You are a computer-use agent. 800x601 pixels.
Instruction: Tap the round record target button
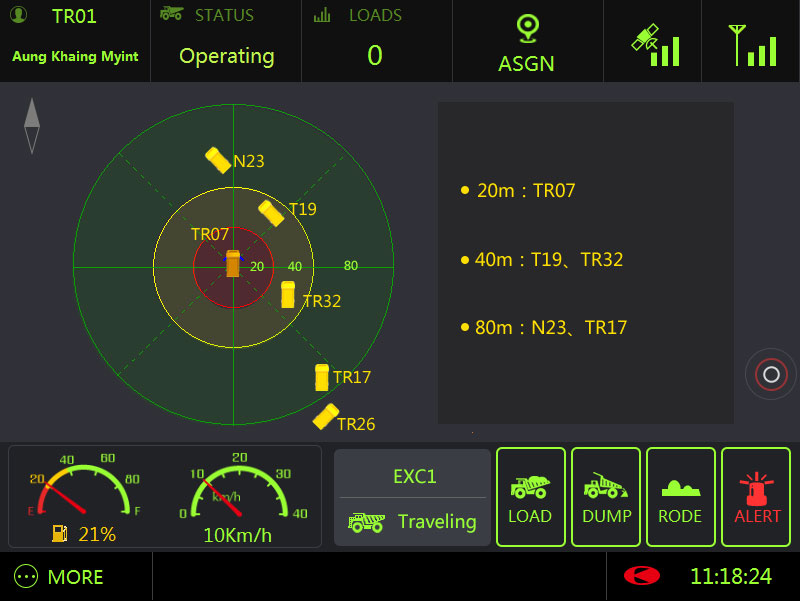770,375
